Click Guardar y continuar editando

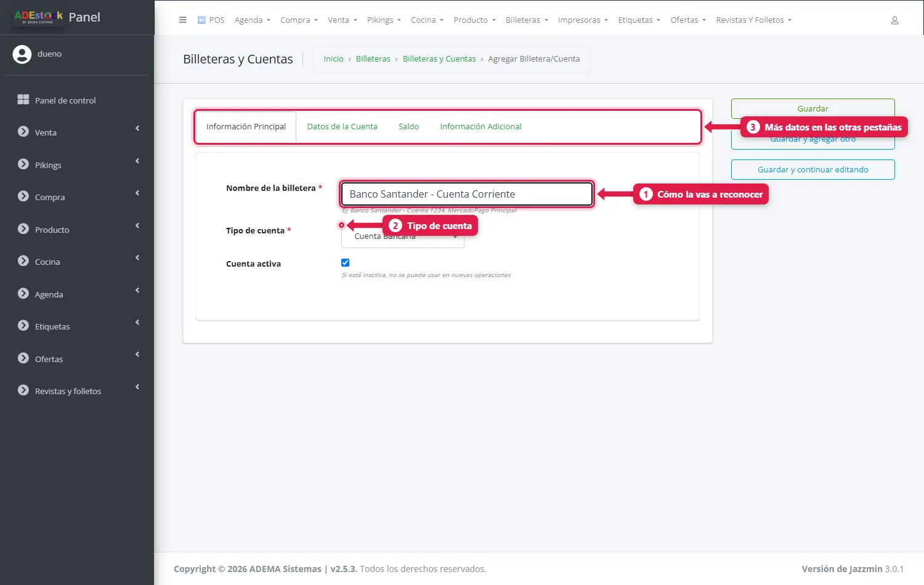(x=813, y=170)
